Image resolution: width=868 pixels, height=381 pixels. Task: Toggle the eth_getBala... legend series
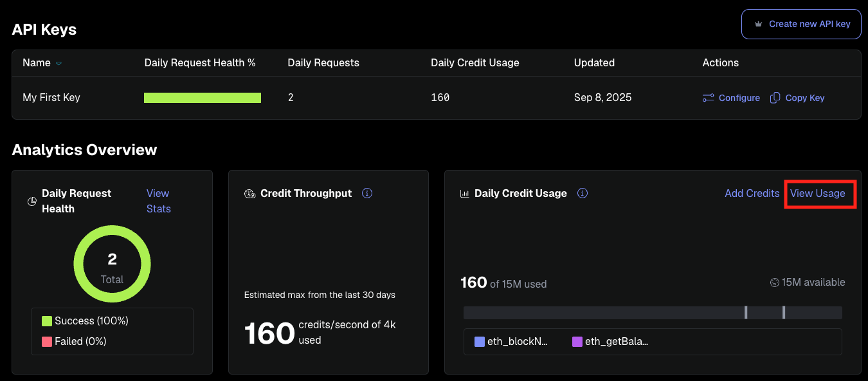tap(610, 342)
